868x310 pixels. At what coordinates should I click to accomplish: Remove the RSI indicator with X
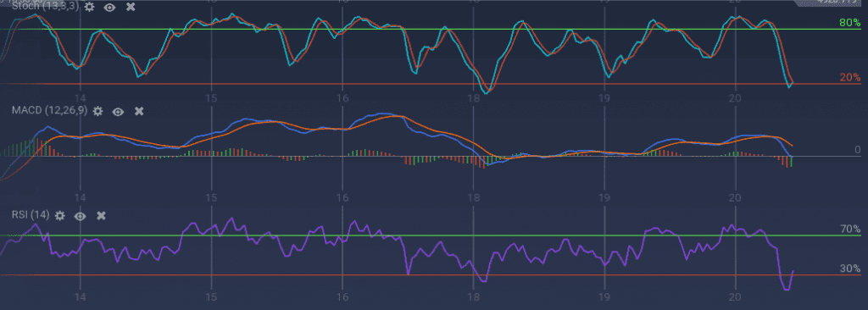click(102, 215)
